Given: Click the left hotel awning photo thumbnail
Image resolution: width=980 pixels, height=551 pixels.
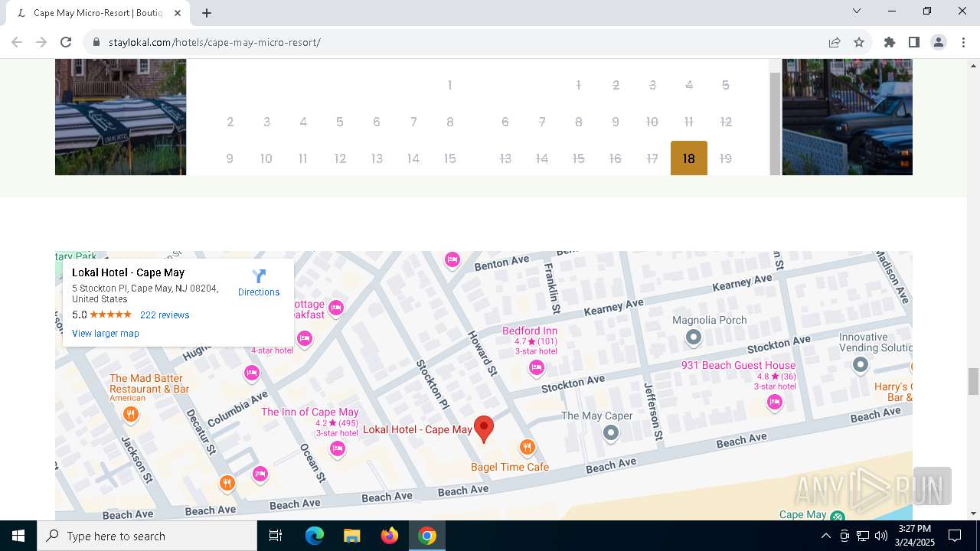Looking at the screenshot, I should (121, 117).
